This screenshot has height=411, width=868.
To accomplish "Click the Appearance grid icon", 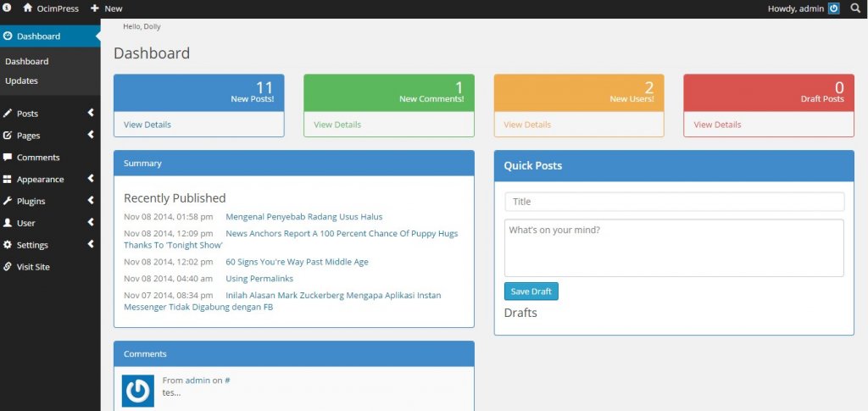I will click(x=7, y=179).
